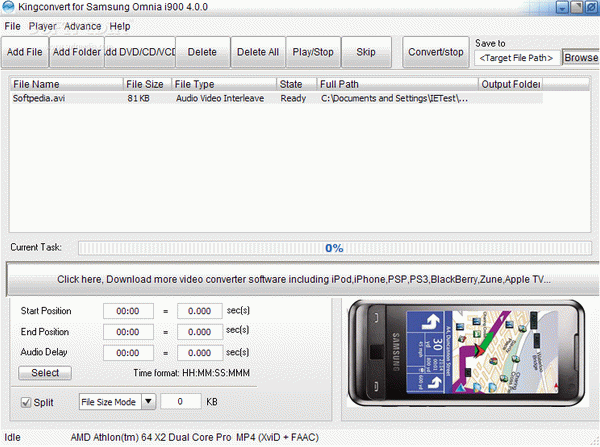Sort by File Type column header

pos(224,84)
